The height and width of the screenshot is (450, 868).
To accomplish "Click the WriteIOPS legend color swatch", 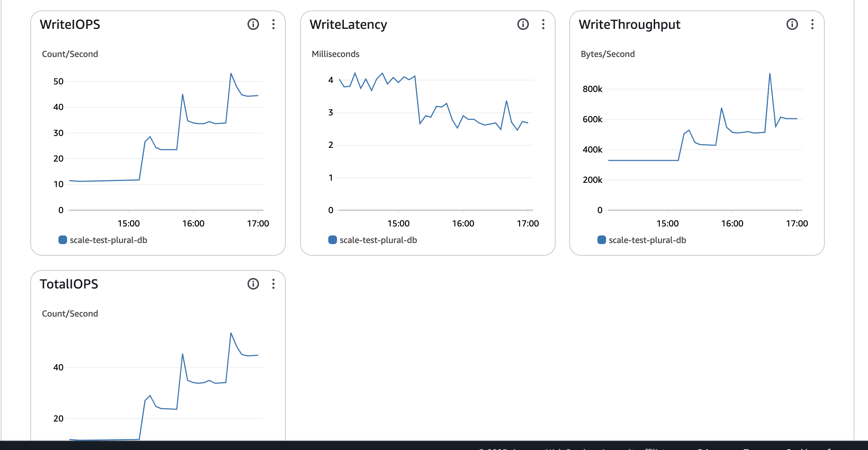I will [x=63, y=240].
